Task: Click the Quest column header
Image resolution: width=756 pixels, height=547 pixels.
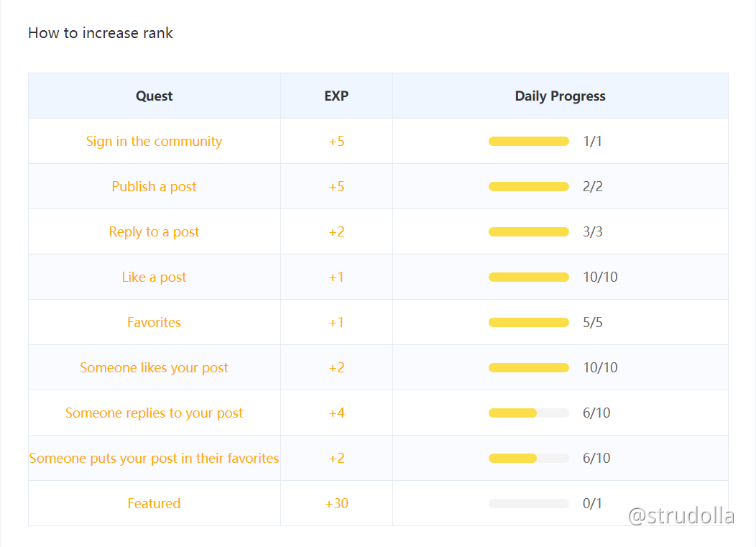Action: pos(154,96)
